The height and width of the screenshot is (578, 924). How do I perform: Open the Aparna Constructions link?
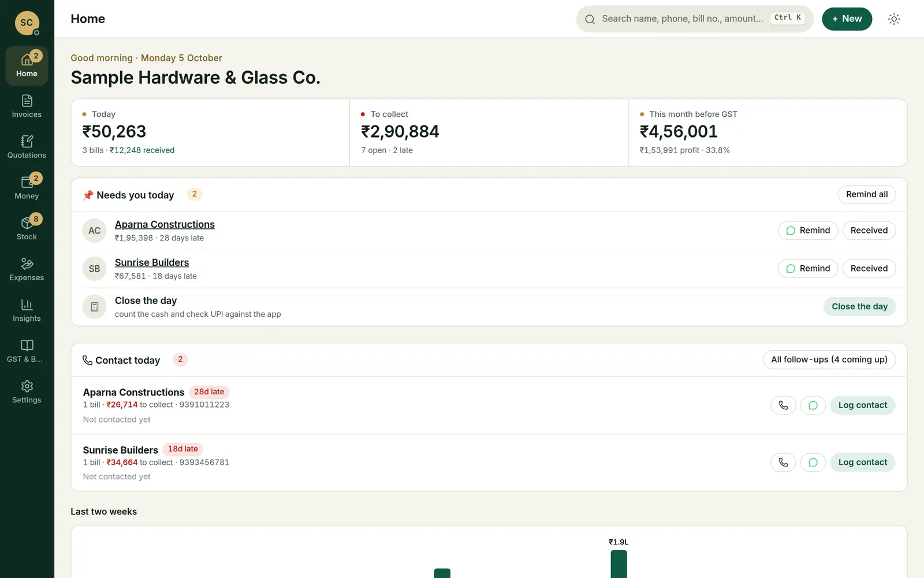click(x=165, y=224)
